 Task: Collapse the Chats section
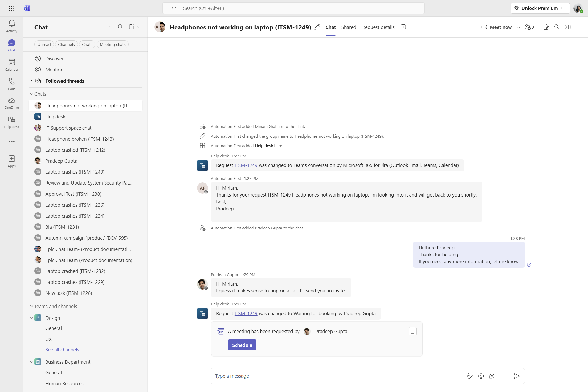pos(32,94)
